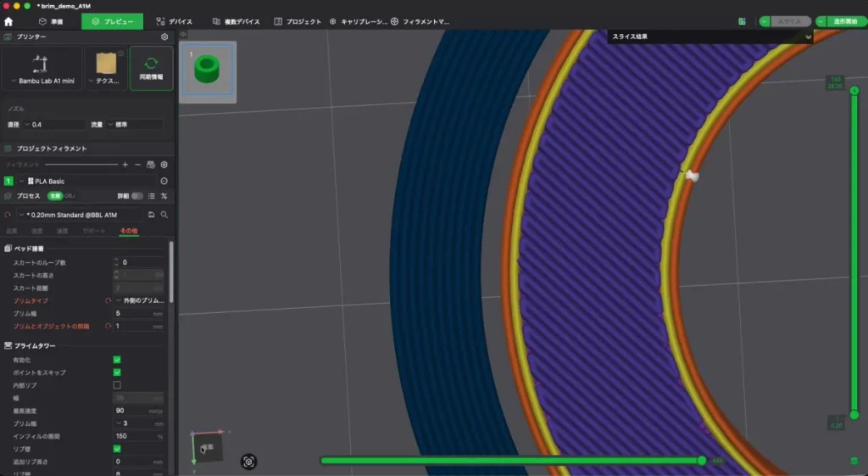Click vertical layer slider bottom handle
868x476 pixels.
[x=854, y=415]
